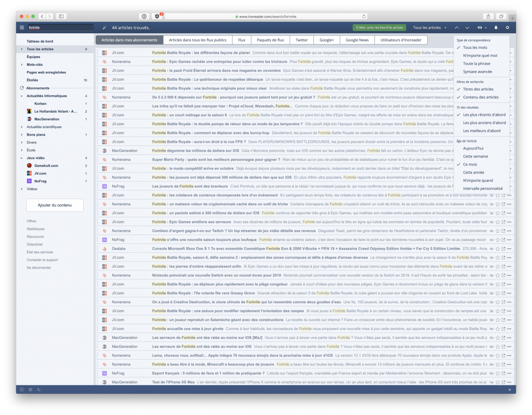Switch to the 'Flux' tab
The image size is (532, 415).
click(242, 40)
